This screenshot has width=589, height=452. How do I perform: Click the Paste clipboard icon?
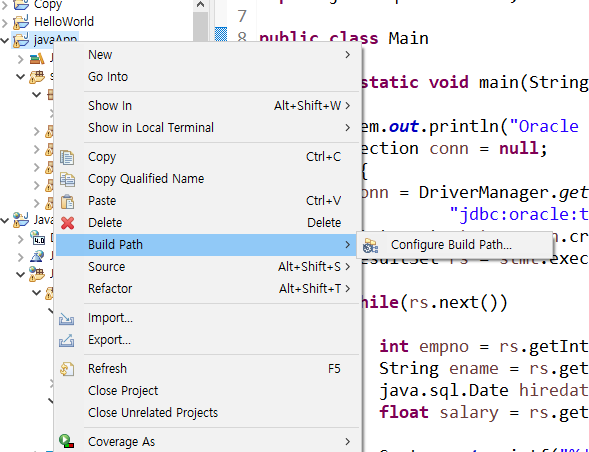(67, 201)
